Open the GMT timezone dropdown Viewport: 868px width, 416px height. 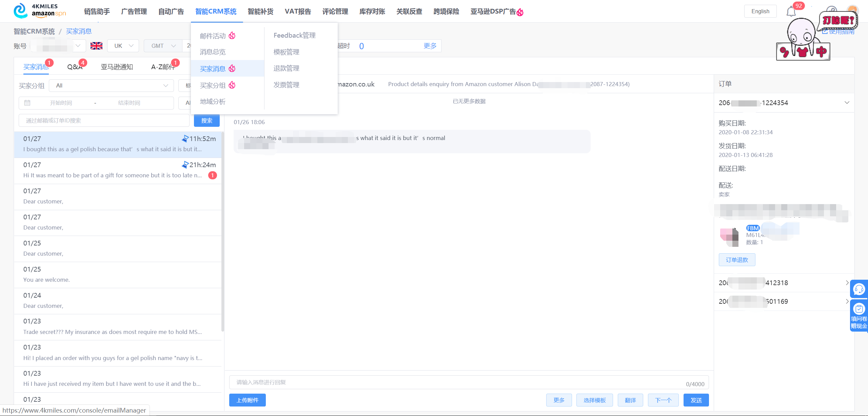163,45
